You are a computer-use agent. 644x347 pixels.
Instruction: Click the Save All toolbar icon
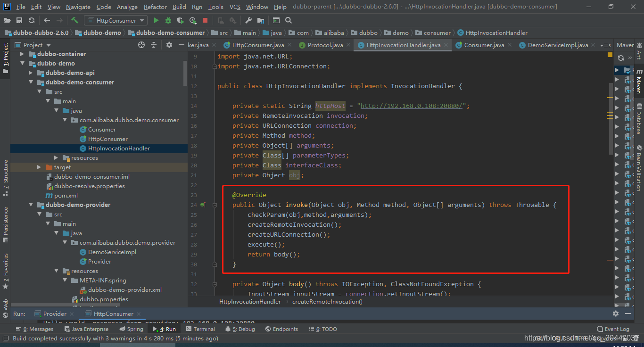[19, 20]
